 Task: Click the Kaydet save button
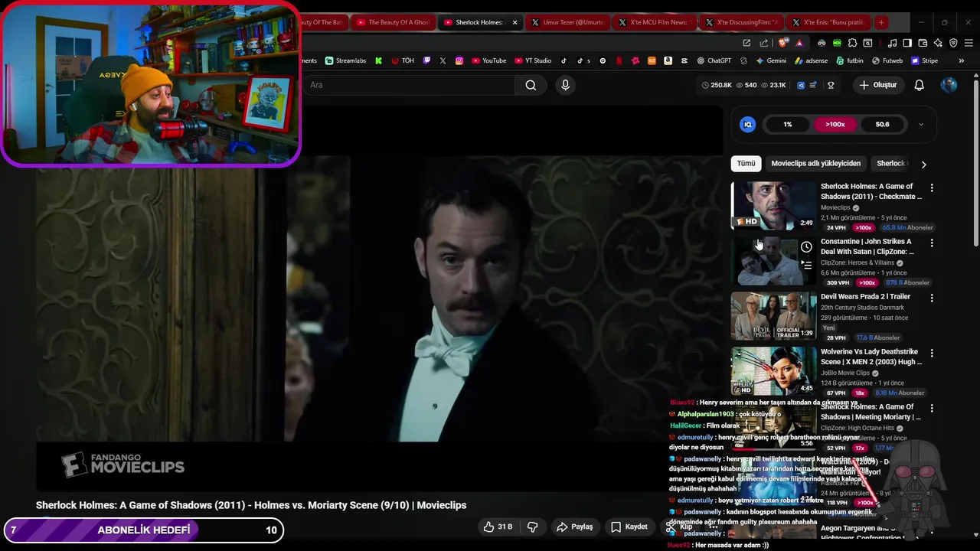[629, 527]
